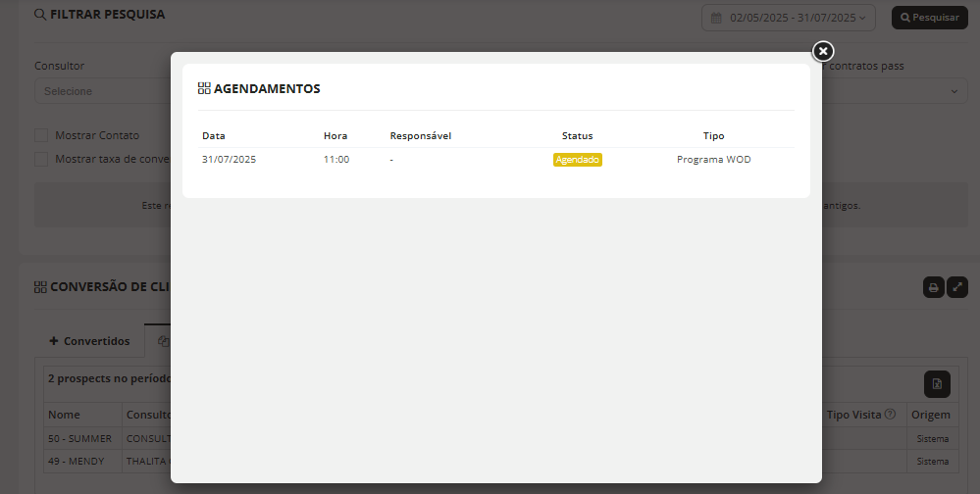Click the Nome column header
980x494 pixels.
(64, 415)
